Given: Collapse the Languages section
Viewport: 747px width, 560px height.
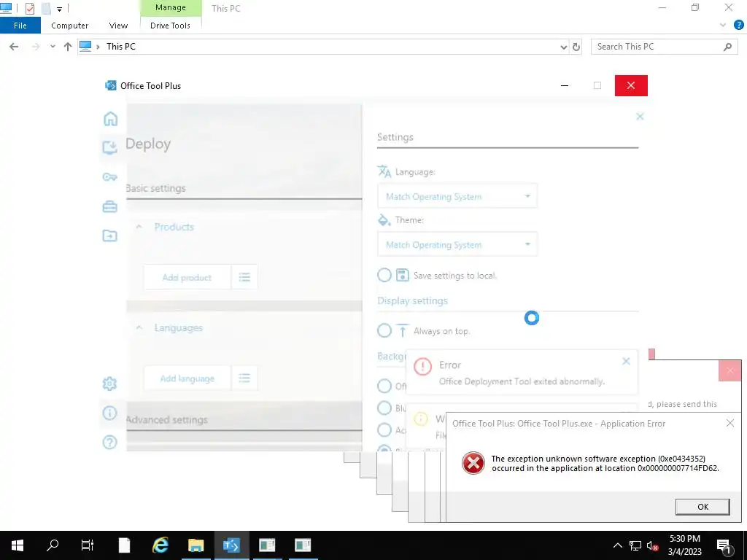Looking at the screenshot, I should pos(139,328).
